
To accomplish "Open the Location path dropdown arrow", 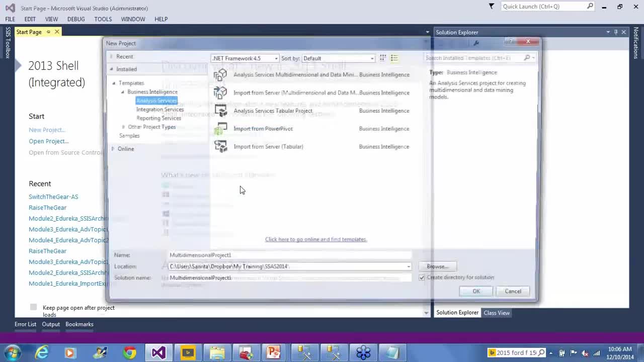I will tap(409, 266).
